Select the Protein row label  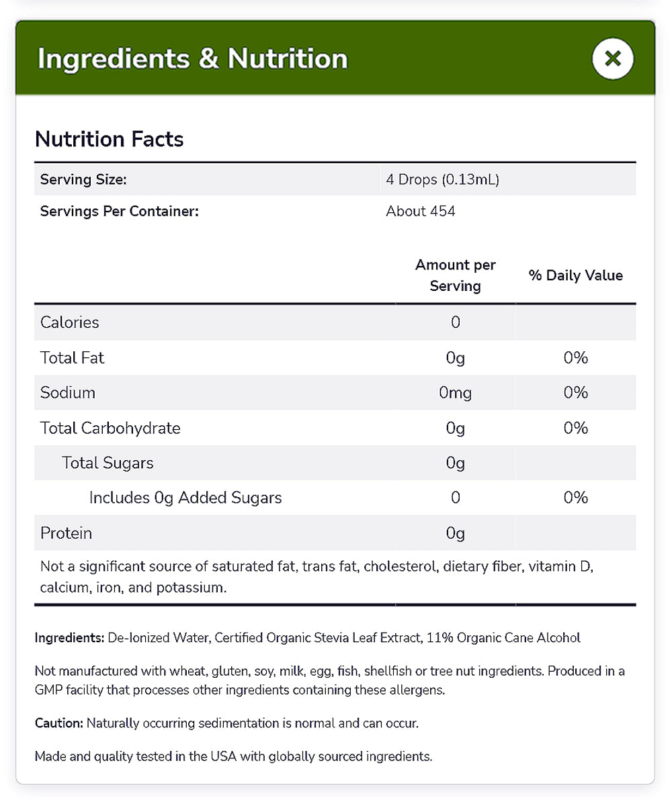(x=66, y=533)
